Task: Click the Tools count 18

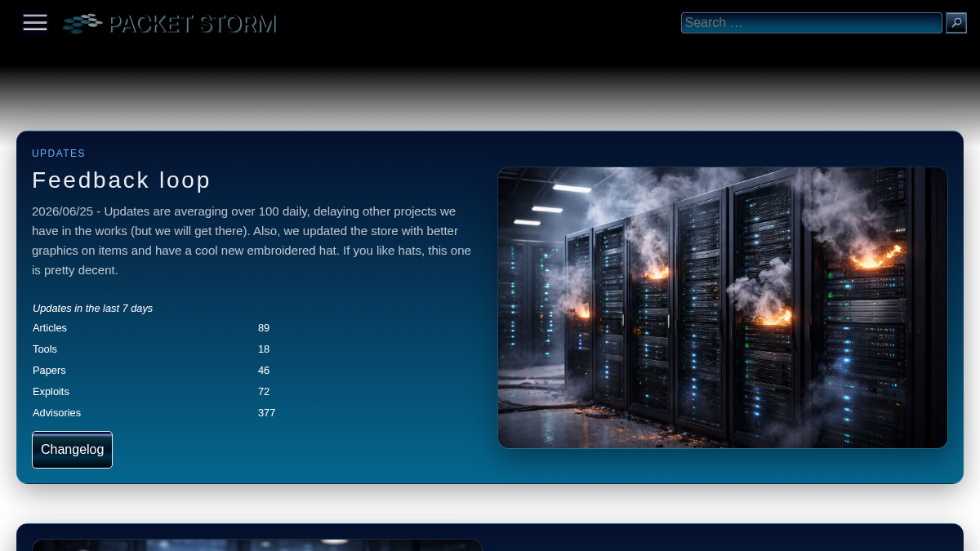Action: pos(264,349)
